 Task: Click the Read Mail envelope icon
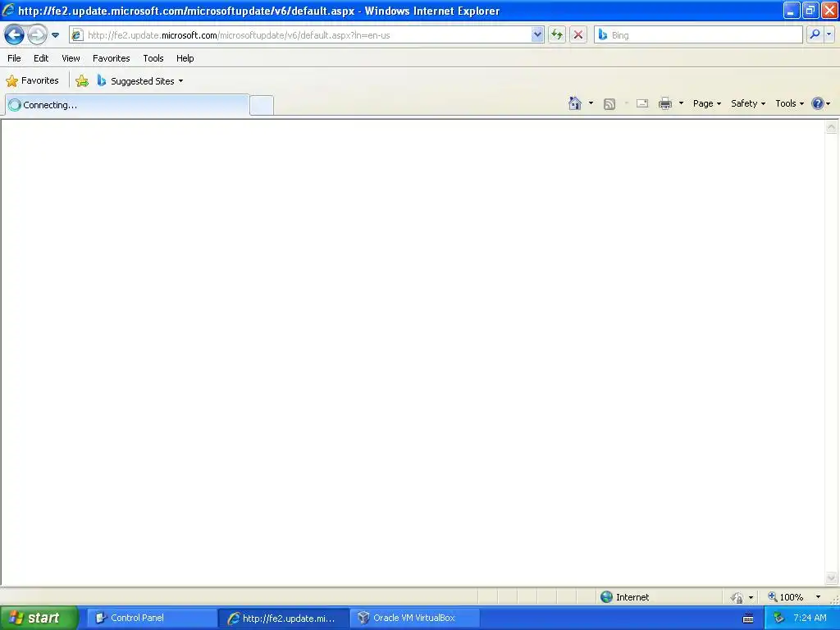pyautogui.click(x=641, y=103)
